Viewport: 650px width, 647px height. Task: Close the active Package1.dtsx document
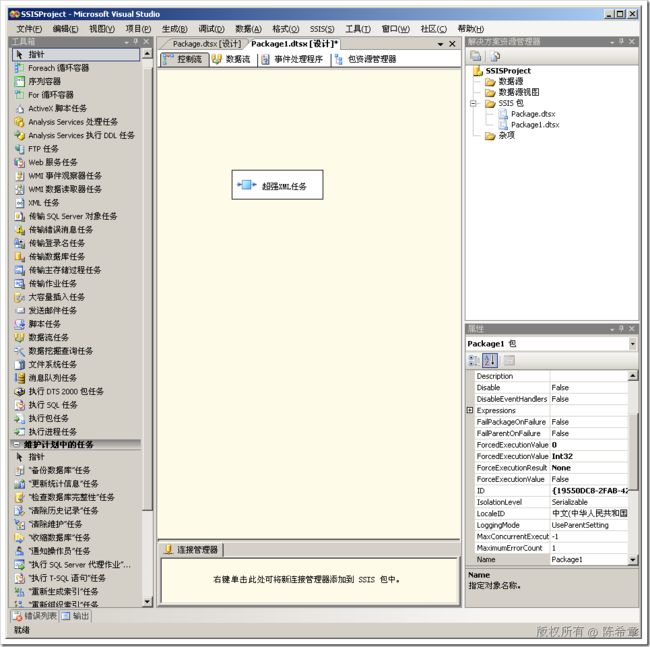click(x=452, y=44)
